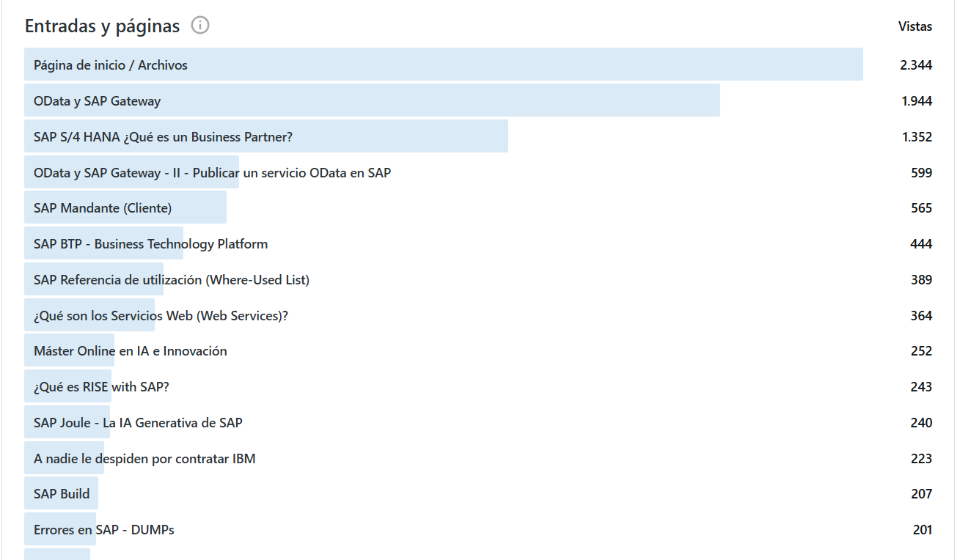Image resolution: width=960 pixels, height=560 pixels.
Task: Select the ¿Qué es RISE with SAP? entry
Action: 101,387
